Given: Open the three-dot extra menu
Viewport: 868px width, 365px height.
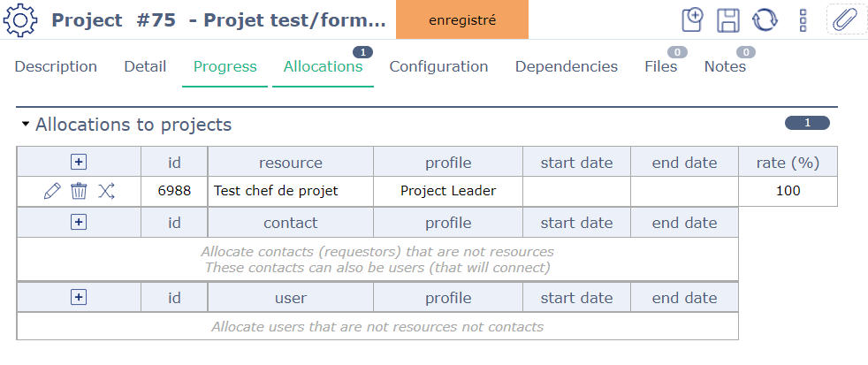Looking at the screenshot, I should click(x=803, y=19).
